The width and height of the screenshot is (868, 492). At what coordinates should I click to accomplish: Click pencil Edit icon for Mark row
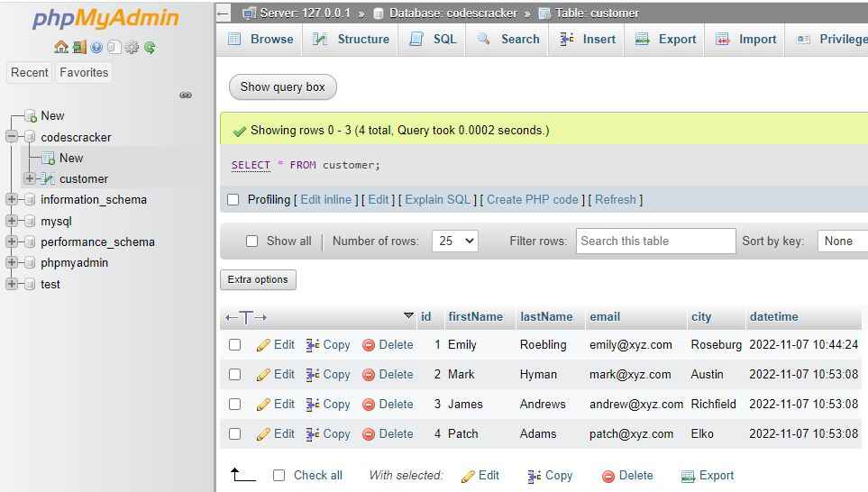263,375
